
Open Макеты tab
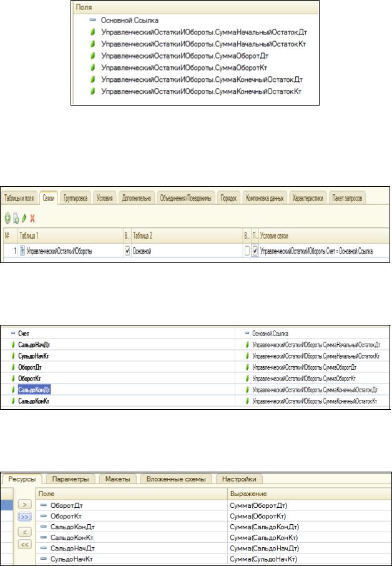pos(117,479)
